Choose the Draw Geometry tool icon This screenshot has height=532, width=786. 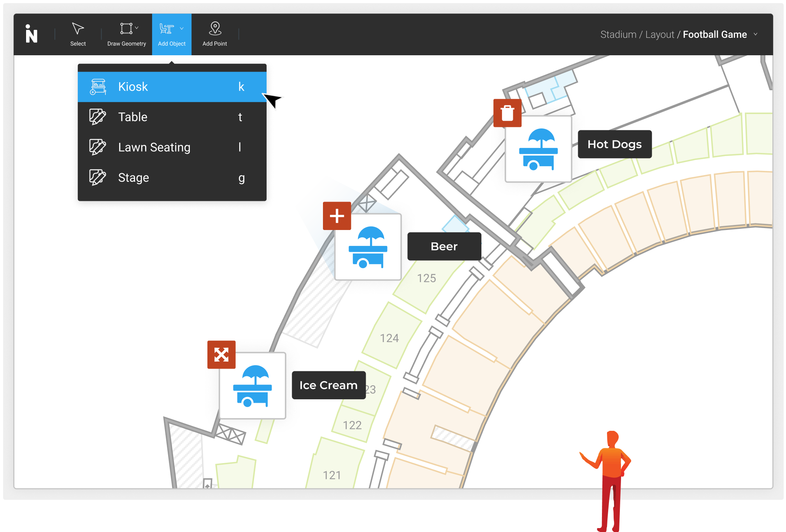pos(126,28)
